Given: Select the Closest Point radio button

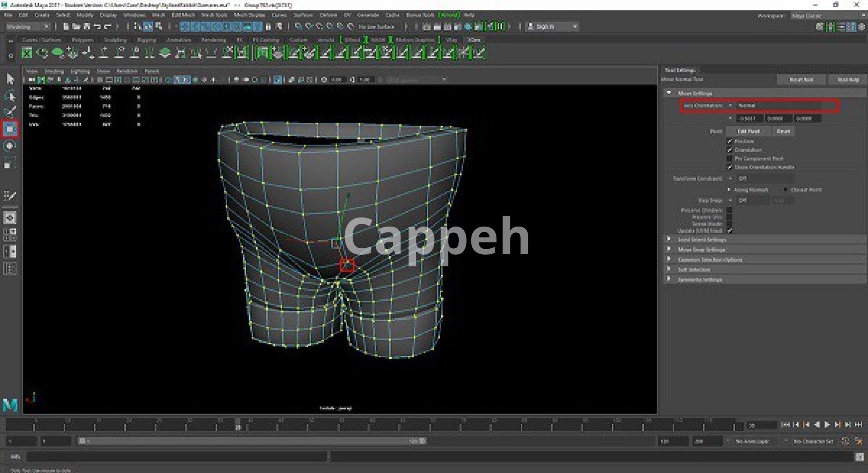Looking at the screenshot, I should (786, 190).
